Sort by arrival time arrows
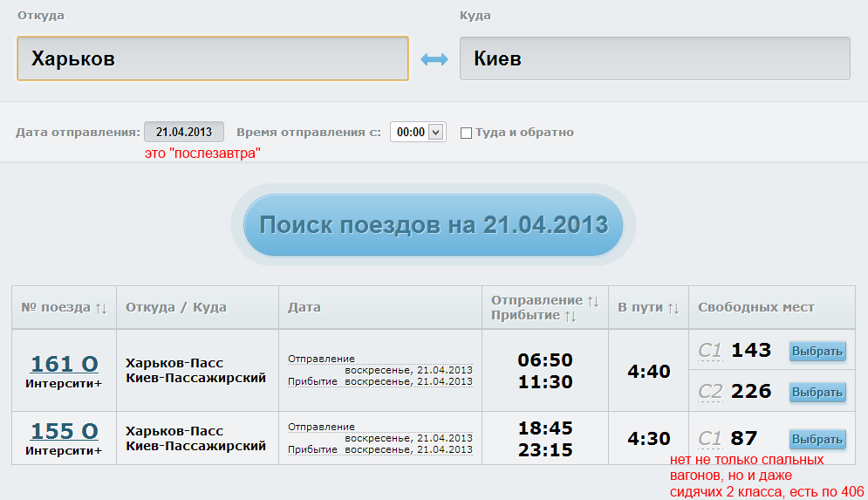868x500 pixels. tap(571, 315)
